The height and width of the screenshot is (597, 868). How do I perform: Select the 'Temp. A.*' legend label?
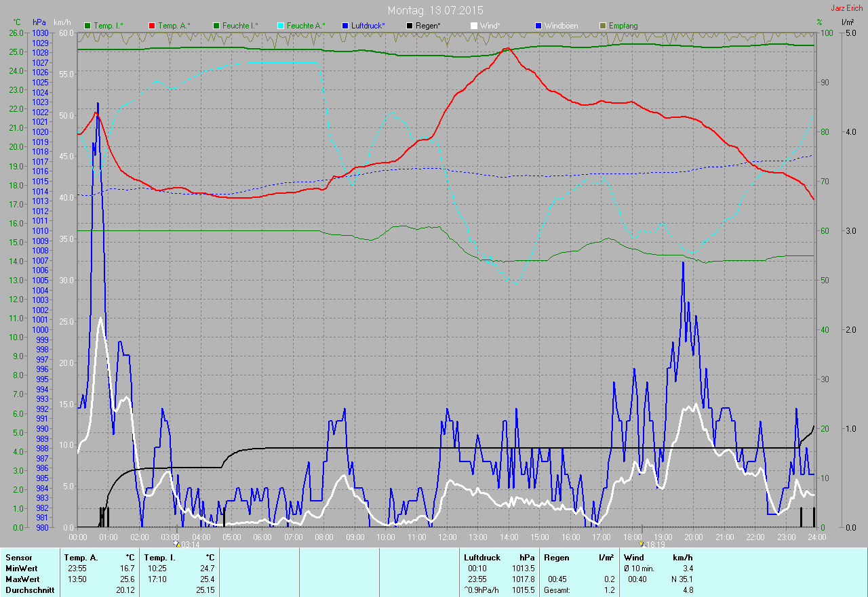pyautogui.click(x=174, y=26)
